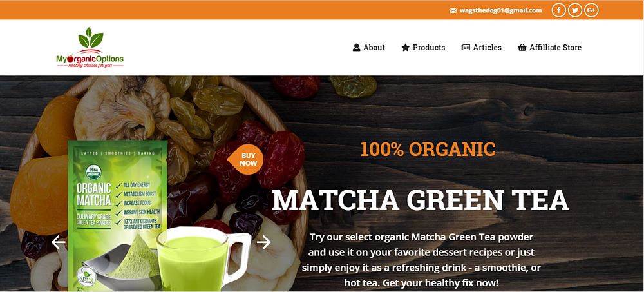Click the star icon beside Products
The image size is (644, 292).
pyautogui.click(x=405, y=47)
